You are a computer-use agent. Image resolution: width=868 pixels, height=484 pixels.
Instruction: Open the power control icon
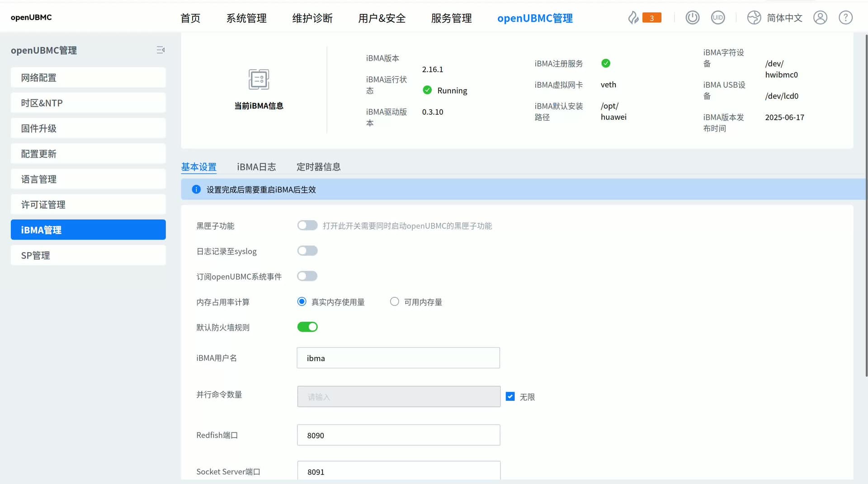point(692,18)
